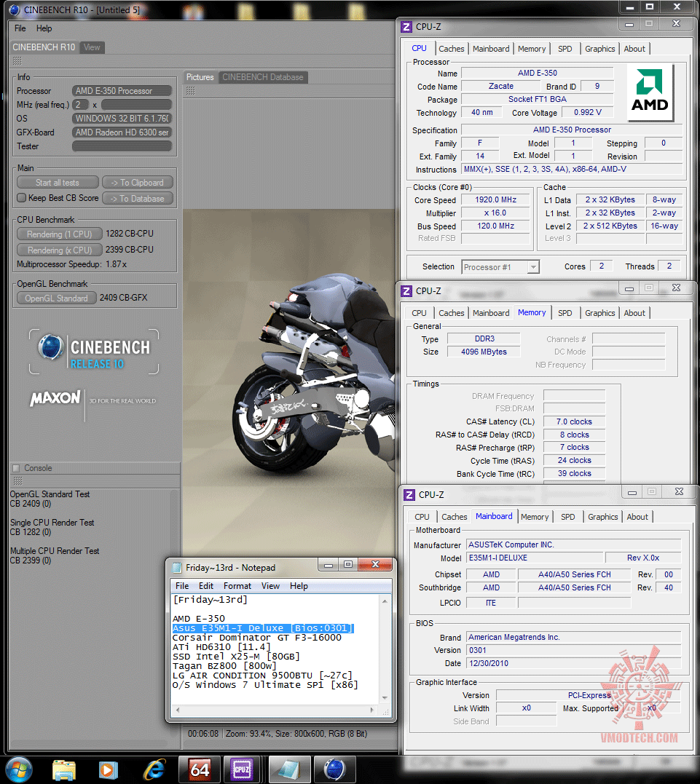
Task: Click the Multiple CPU Render Test console line
Action: point(55,551)
